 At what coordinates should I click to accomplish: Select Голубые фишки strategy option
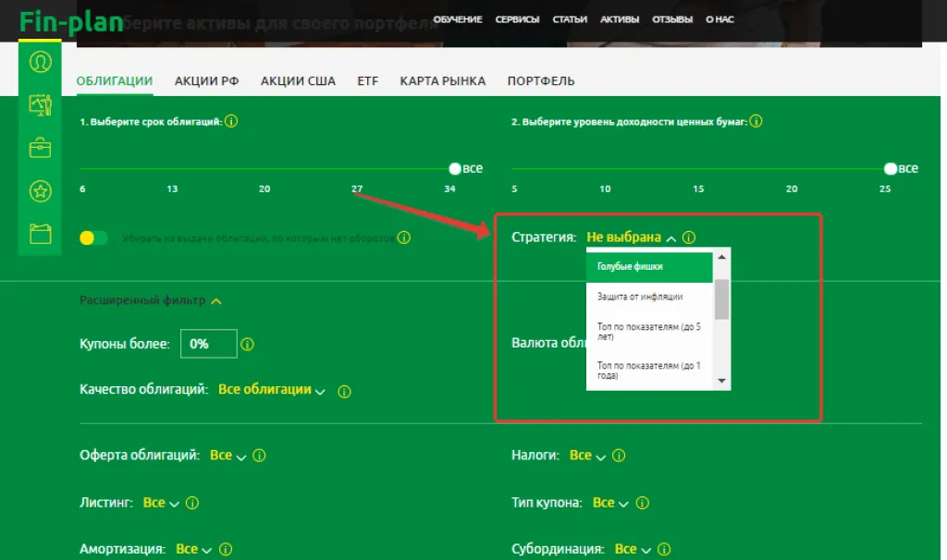click(x=649, y=267)
